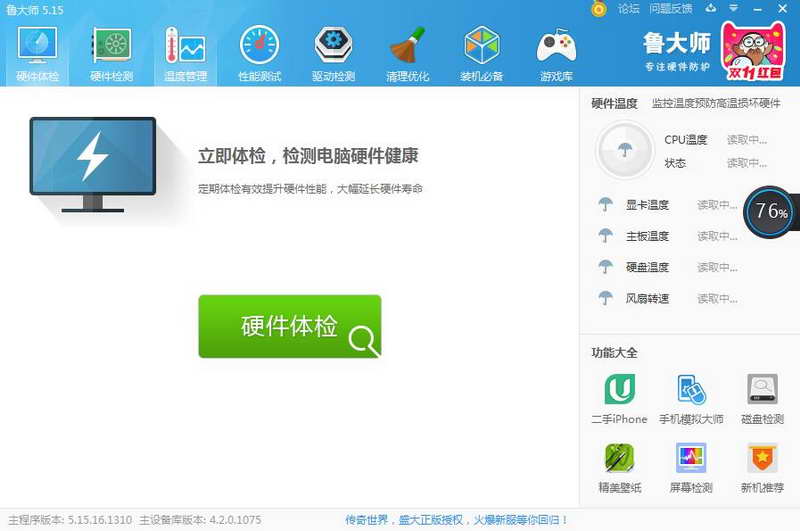Open the 硬件体检 tab icon
This screenshot has height=531, width=800.
click(37, 45)
